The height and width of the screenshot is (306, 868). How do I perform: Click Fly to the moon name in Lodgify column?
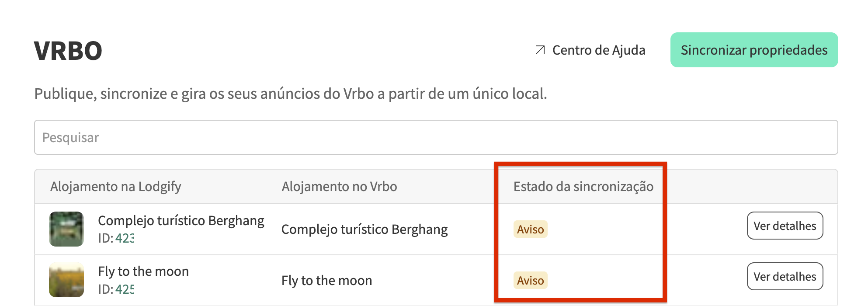[x=143, y=271]
